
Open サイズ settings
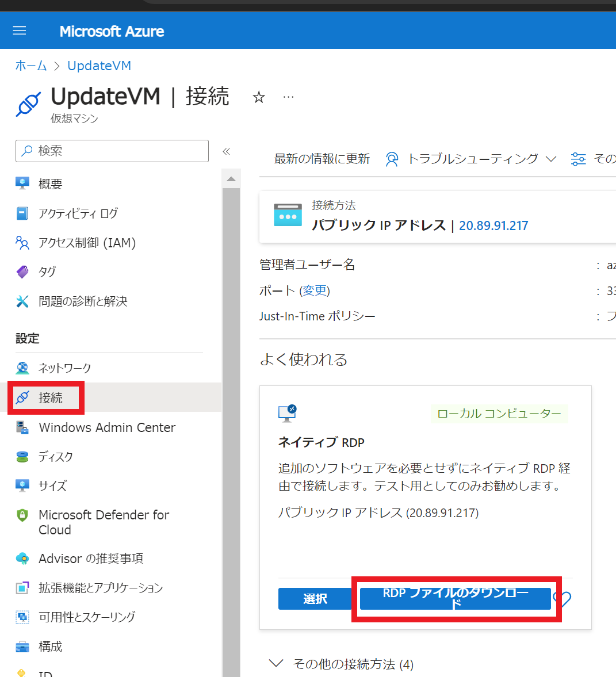(53, 485)
